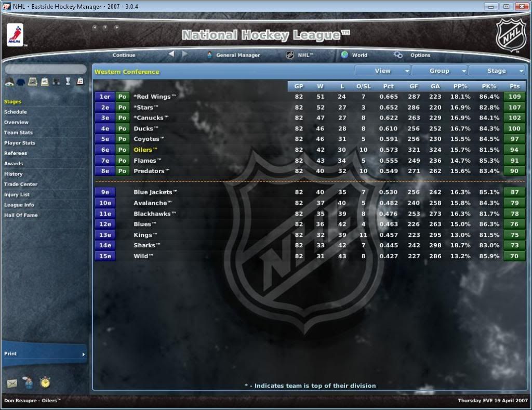Screen dimensions: 532x410
Task: Click Don Beaupre - Oilers in status bar
Action: (x=32, y=401)
